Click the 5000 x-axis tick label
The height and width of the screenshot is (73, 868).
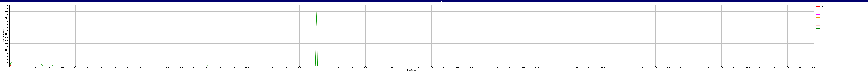click(669, 68)
